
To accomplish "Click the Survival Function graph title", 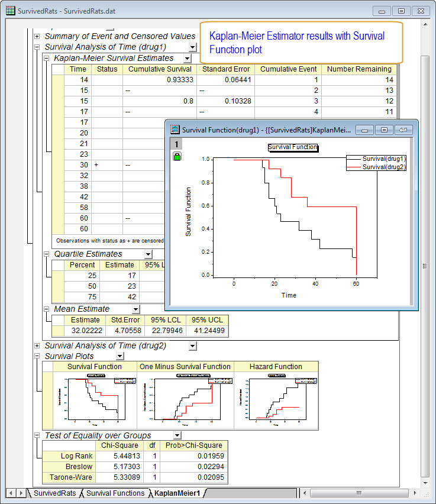I will [x=293, y=147].
